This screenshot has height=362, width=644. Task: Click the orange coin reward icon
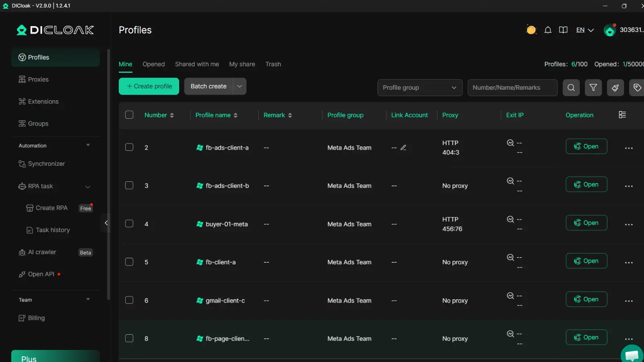531,30
